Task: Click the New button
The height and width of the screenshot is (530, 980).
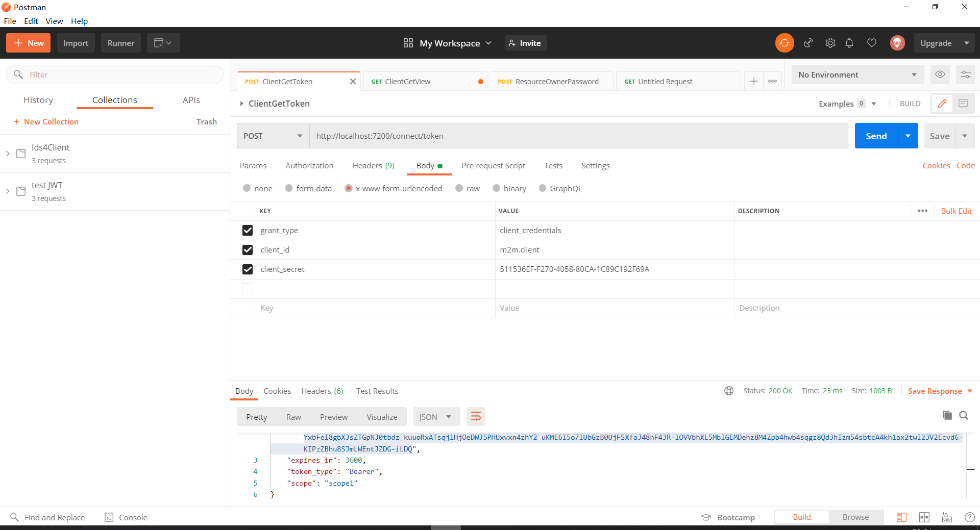Action: [29, 43]
